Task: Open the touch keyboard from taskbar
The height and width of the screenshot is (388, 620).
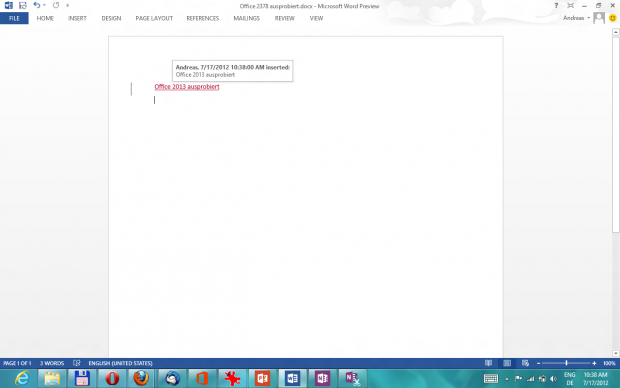Action: pos(491,379)
